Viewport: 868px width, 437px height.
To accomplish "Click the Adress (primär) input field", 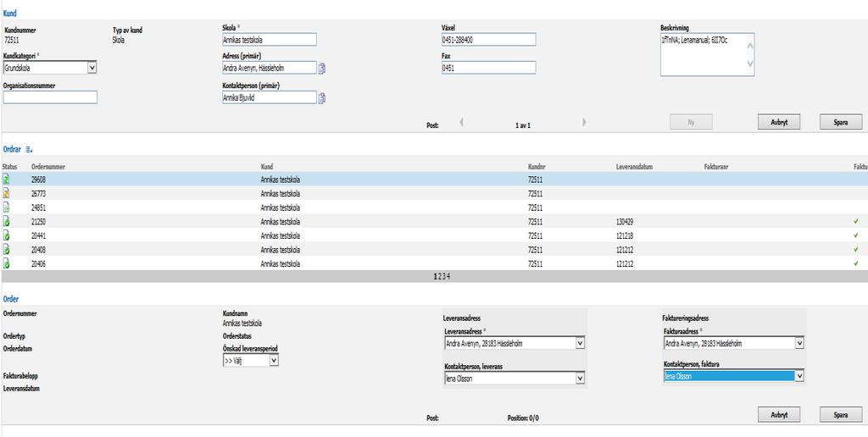I will (269, 68).
